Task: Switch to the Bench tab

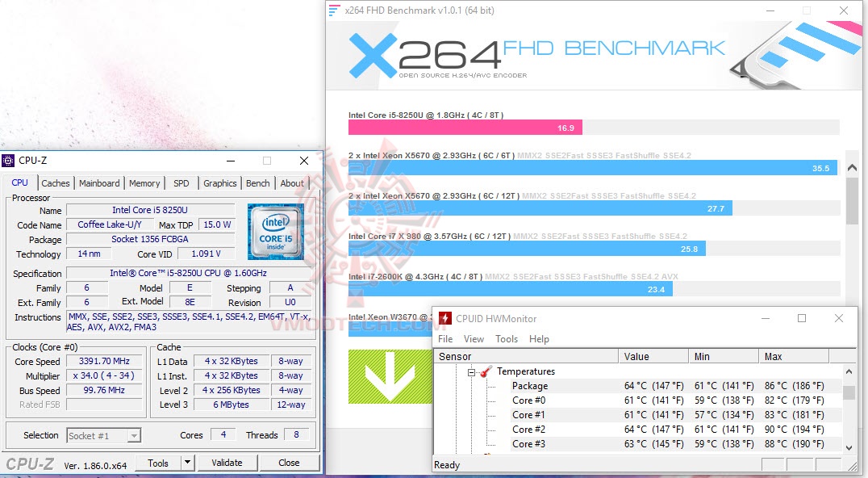Action: coord(258,183)
